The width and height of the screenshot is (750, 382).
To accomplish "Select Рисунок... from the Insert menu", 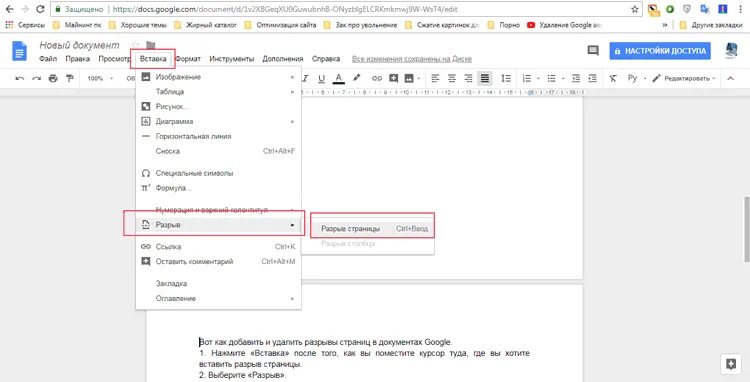I will click(219, 107).
